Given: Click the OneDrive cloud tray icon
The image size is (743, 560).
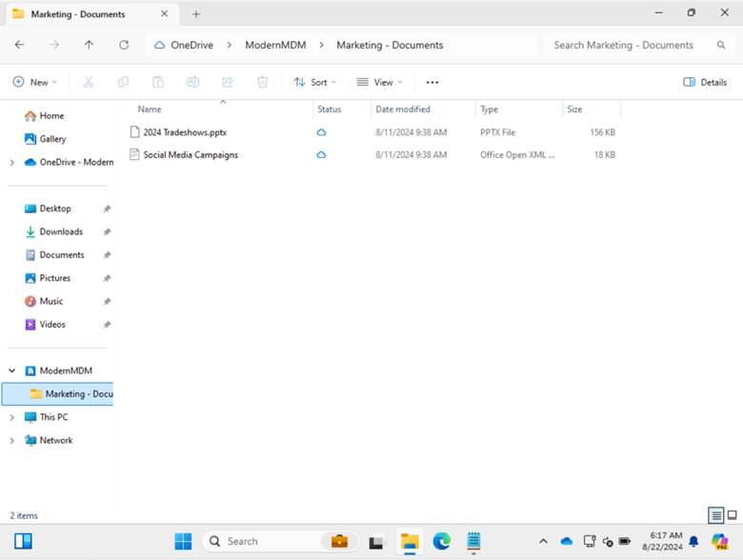Looking at the screenshot, I should pos(567,541).
